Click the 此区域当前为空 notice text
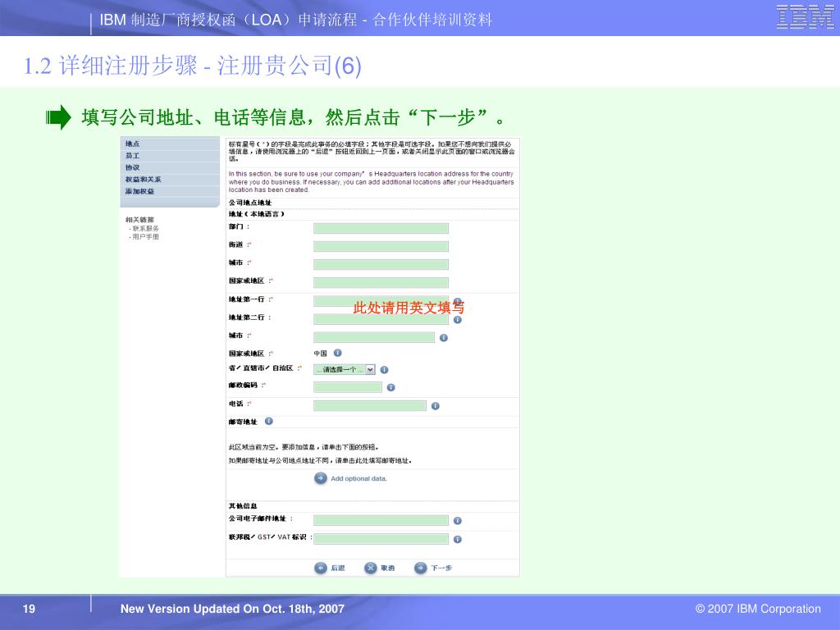Screen dimensions: 840x630 [304, 447]
